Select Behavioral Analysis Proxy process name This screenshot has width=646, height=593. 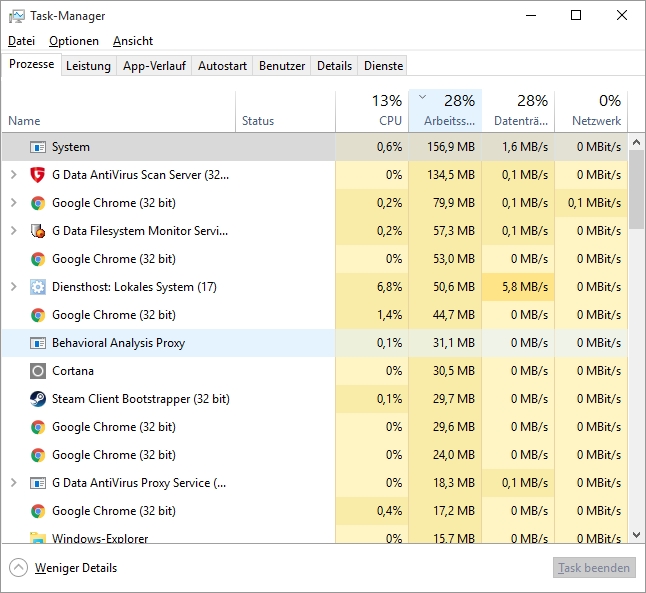tap(119, 343)
